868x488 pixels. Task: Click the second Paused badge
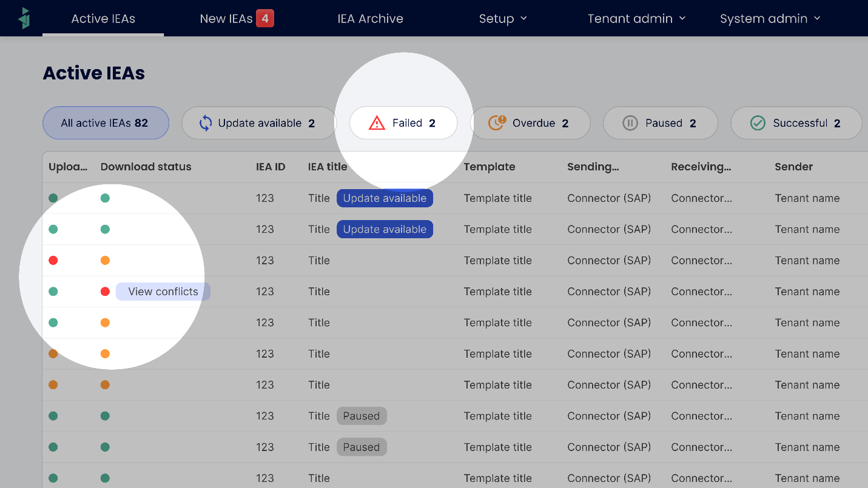click(362, 447)
